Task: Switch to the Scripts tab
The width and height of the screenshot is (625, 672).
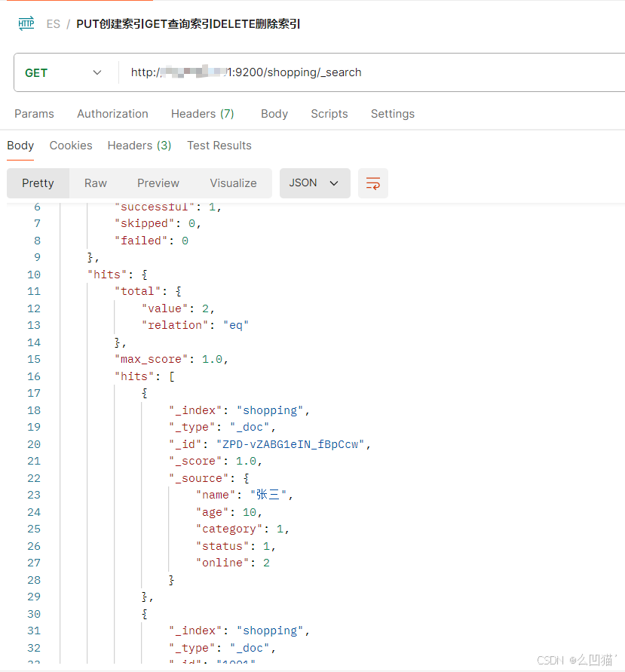Action: tap(329, 114)
